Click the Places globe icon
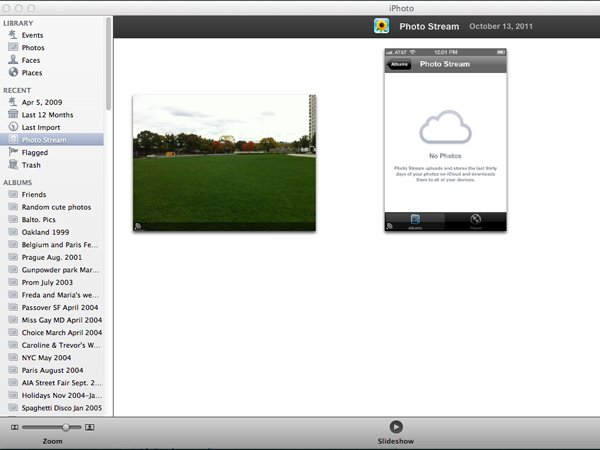This screenshot has height=450, width=600. tap(13, 72)
